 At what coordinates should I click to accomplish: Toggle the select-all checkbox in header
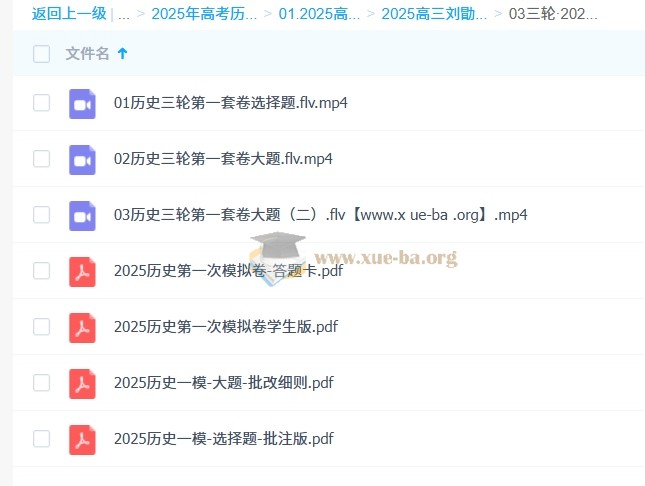[x=41, y=54]
